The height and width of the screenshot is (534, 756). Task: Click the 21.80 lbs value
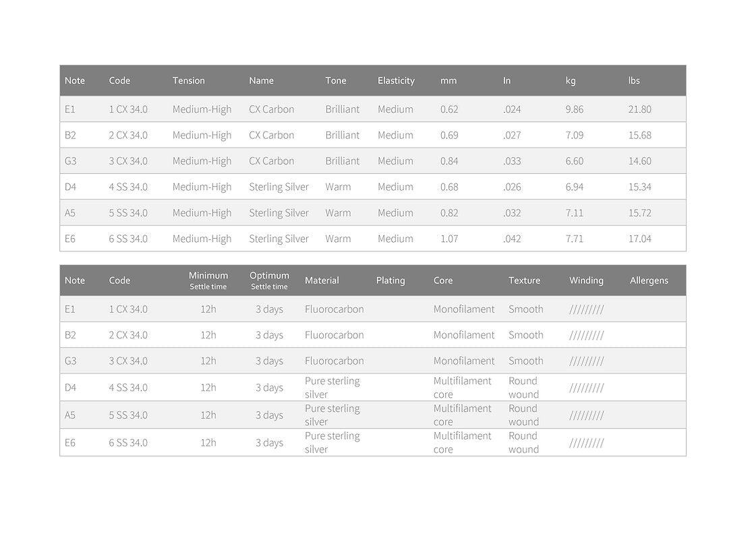(639, 109)
